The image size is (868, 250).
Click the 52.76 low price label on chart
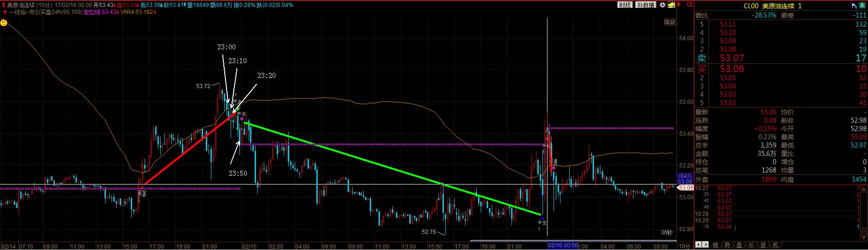[x=428, y=232]
